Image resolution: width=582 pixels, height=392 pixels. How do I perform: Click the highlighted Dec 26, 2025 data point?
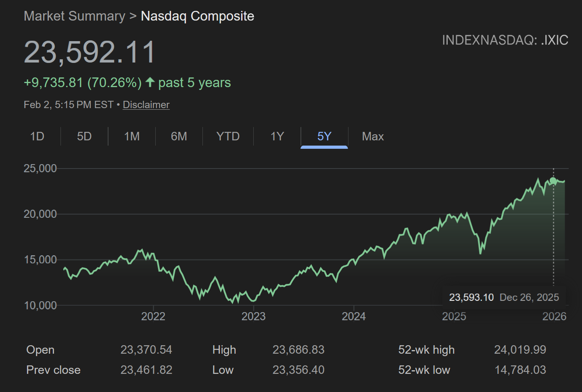(553, 180)
